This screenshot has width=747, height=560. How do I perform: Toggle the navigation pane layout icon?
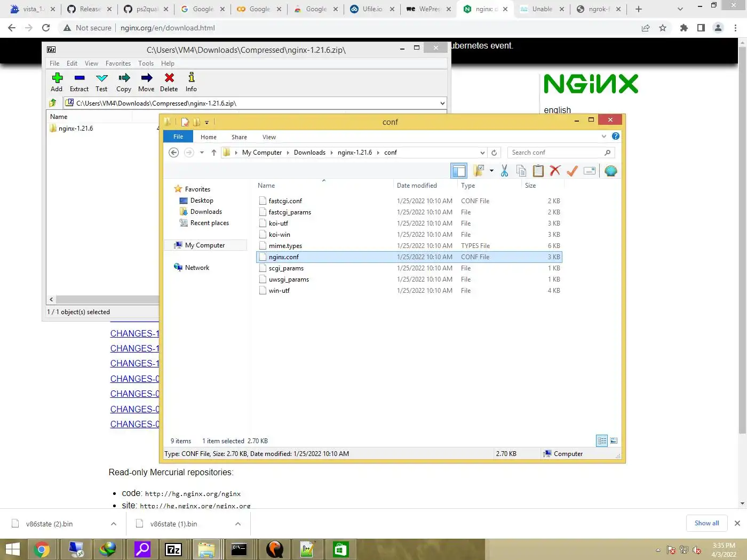(x=459, y=171)
